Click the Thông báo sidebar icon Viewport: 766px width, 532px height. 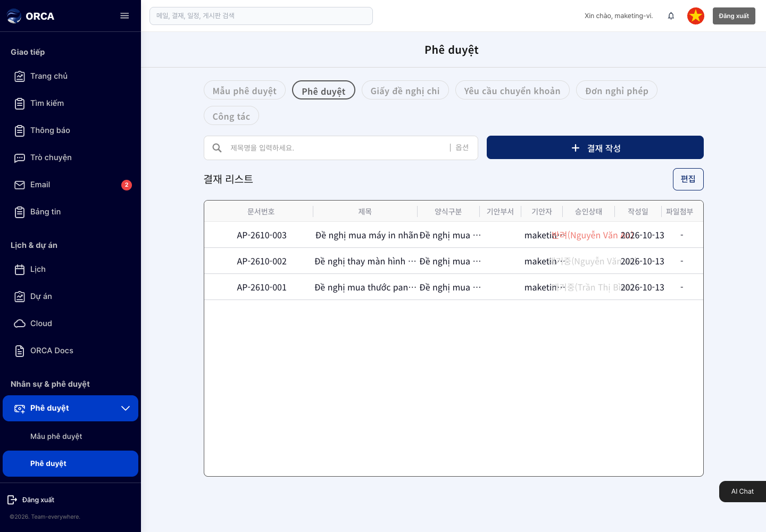tap(20, 131)
